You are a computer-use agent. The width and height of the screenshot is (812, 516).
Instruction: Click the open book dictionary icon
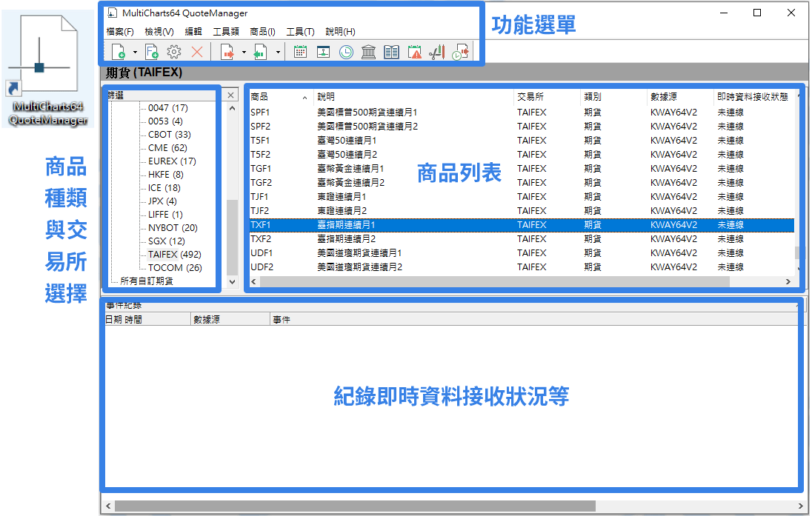pos(391,52)
